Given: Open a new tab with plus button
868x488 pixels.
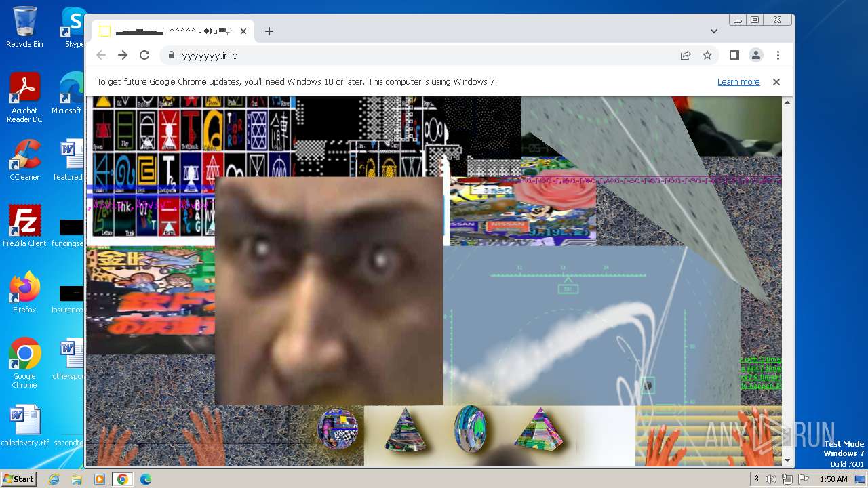Looking at the screenshot, I should [x=269, y=31].
